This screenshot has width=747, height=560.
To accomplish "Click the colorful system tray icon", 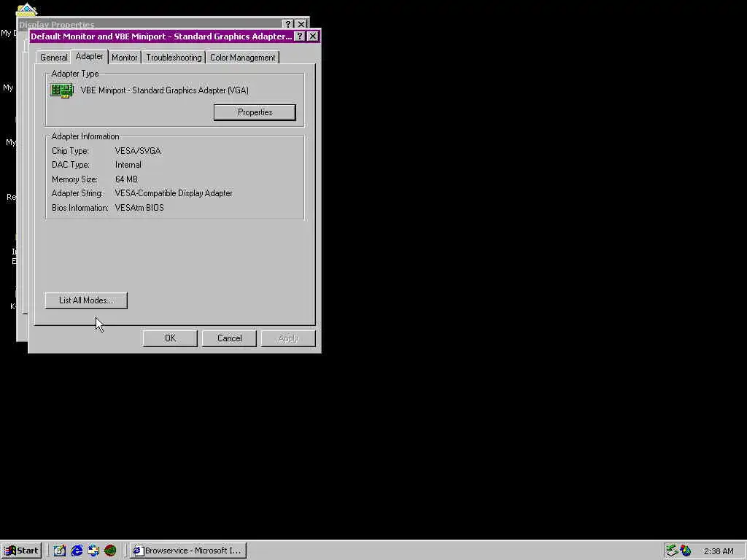I will pyautogui.click(x=686, y=551).
